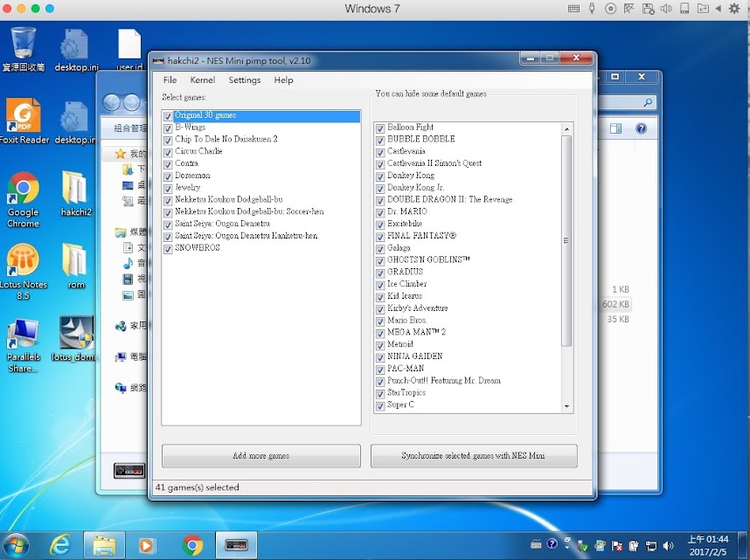Select the user.id file on desktop
750x560 pixels.
click(x=129, y=49)
